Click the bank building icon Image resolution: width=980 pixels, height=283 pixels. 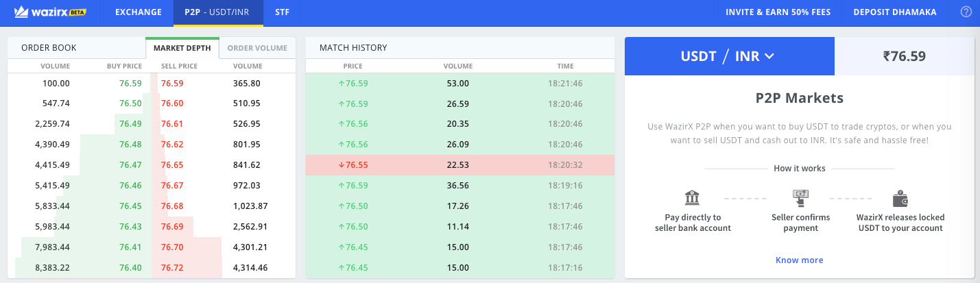(x=693, y=199)
